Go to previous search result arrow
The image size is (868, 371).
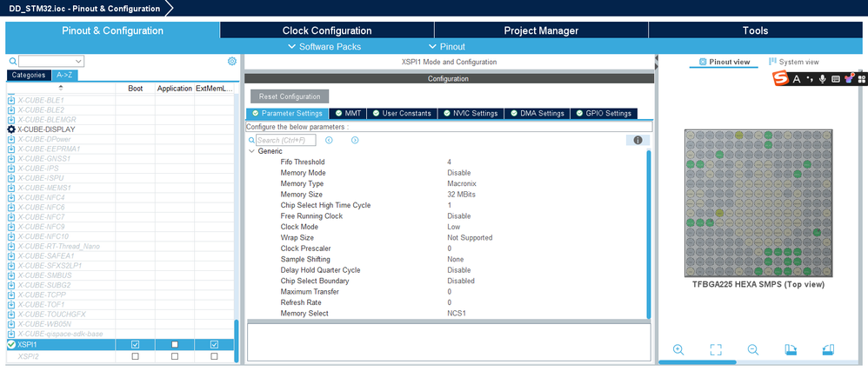click(x=329, y=141)
